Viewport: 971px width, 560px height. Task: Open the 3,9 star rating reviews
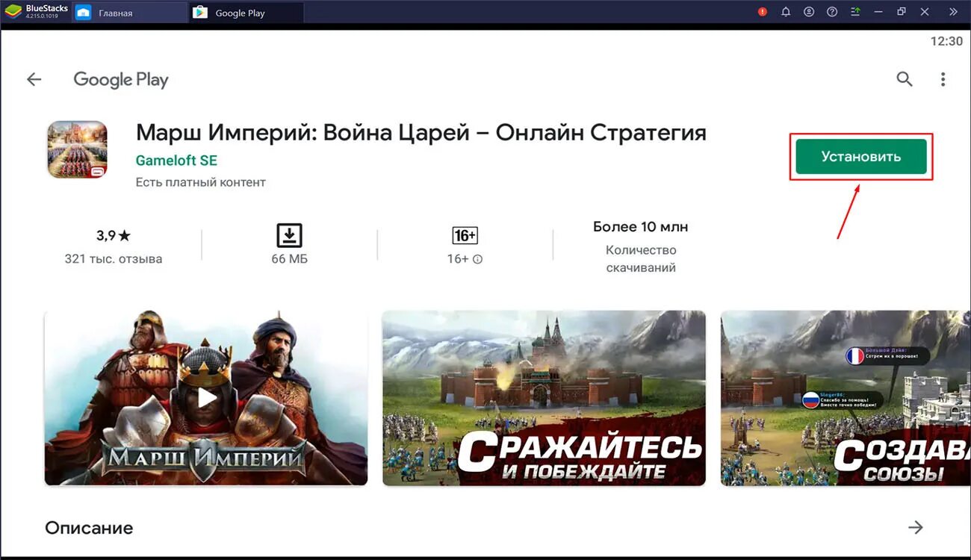[x=114, y=236]
